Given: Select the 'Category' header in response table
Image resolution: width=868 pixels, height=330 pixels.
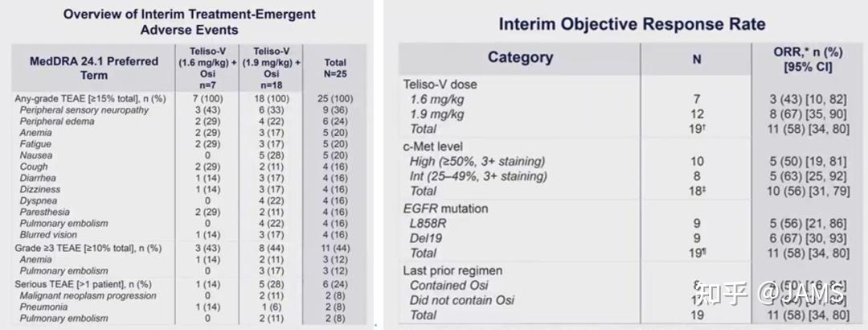Looking at the screenshot, I should pyautogui.click(x=520, y=58).
